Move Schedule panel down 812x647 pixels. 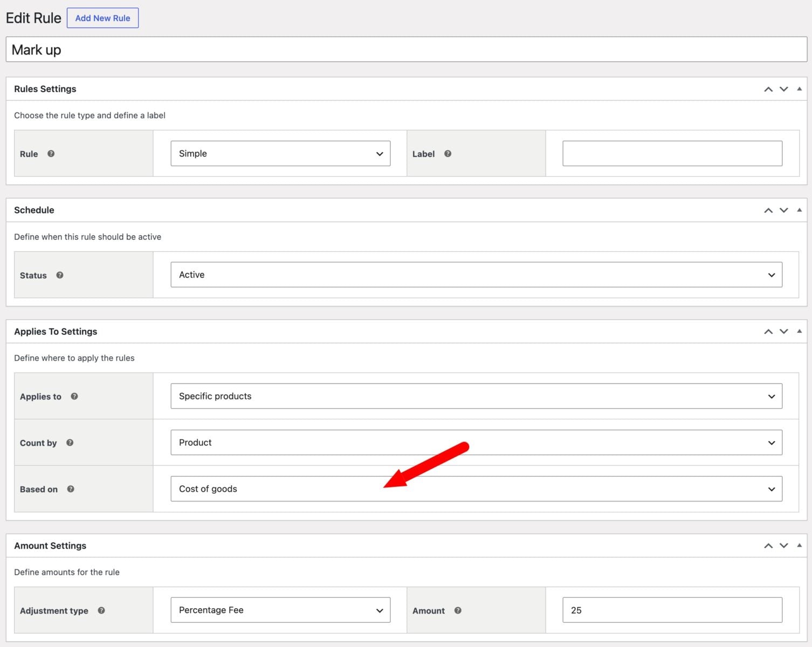tap(784, 210)
